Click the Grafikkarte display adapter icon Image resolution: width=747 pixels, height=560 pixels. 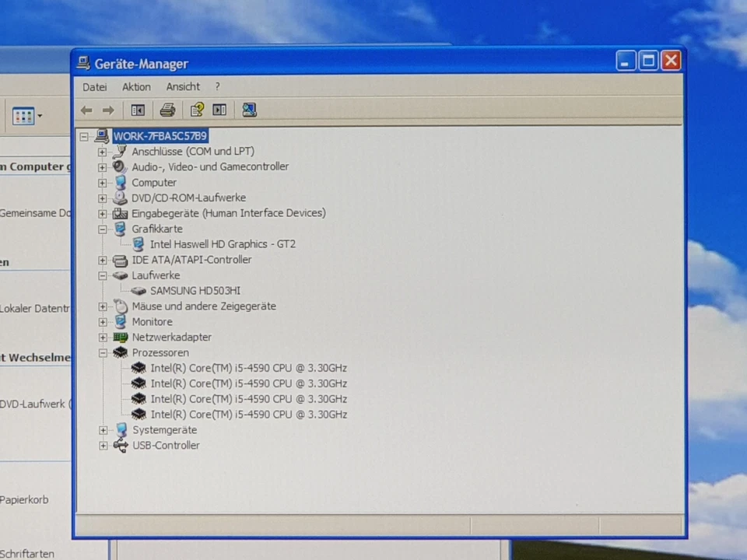point(120,229)
